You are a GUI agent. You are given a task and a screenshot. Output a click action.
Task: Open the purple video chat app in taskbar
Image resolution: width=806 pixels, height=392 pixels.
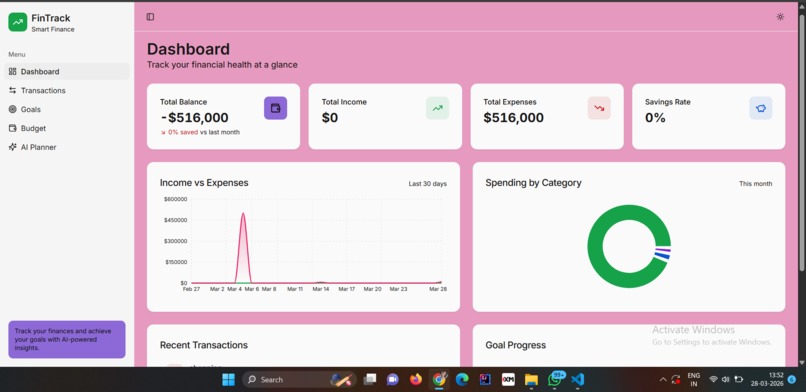(x=393, y=380)
